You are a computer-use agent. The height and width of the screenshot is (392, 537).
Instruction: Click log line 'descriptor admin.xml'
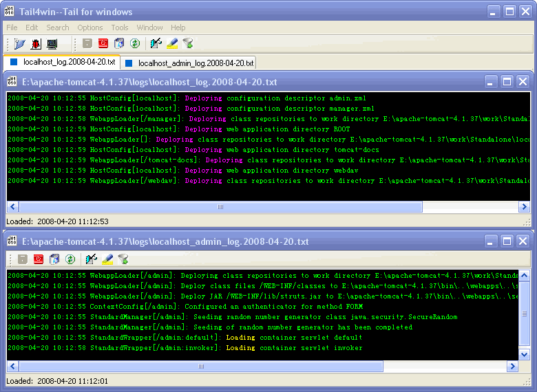pyautogui.click(x=187, y=98)
